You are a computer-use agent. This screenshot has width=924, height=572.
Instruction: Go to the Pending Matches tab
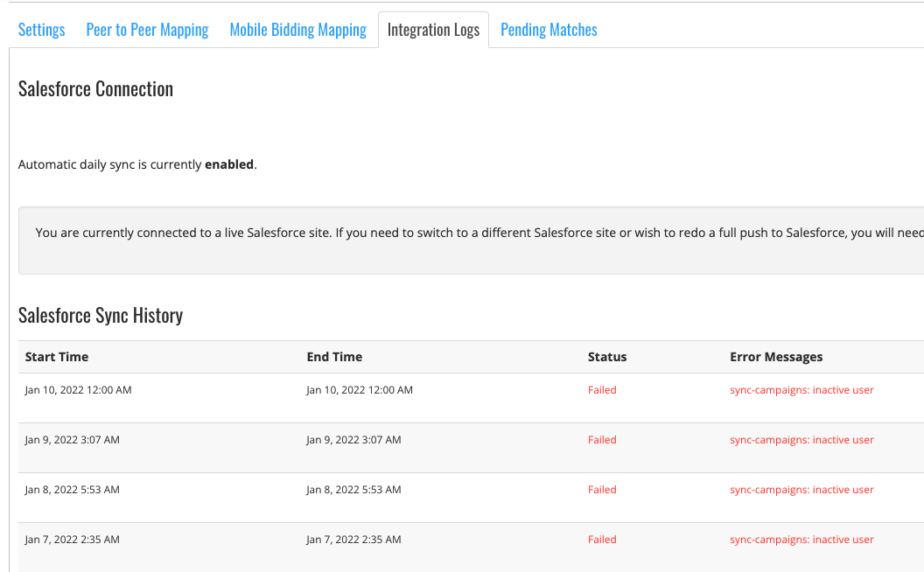[549, 30]
